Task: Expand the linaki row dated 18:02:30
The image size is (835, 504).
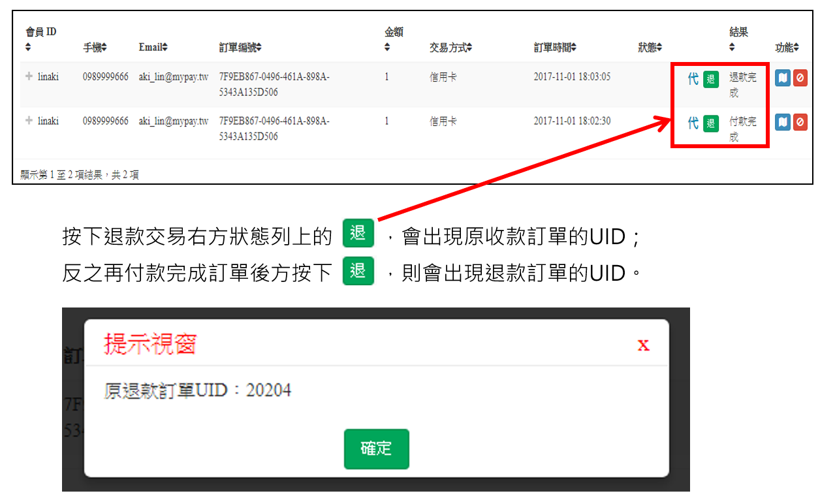Action: [x=29, y=121]
